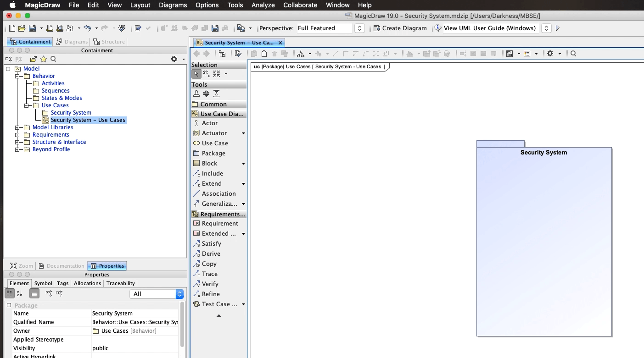Click the Security System package on canvas
644x358 pixels.
pyautogui.click(x=543, y=238)
